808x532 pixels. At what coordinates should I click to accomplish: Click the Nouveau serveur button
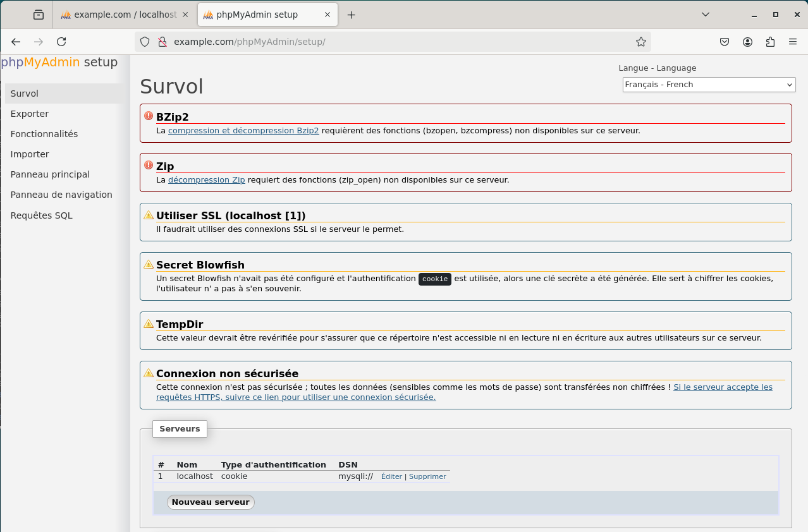[211, 502]
